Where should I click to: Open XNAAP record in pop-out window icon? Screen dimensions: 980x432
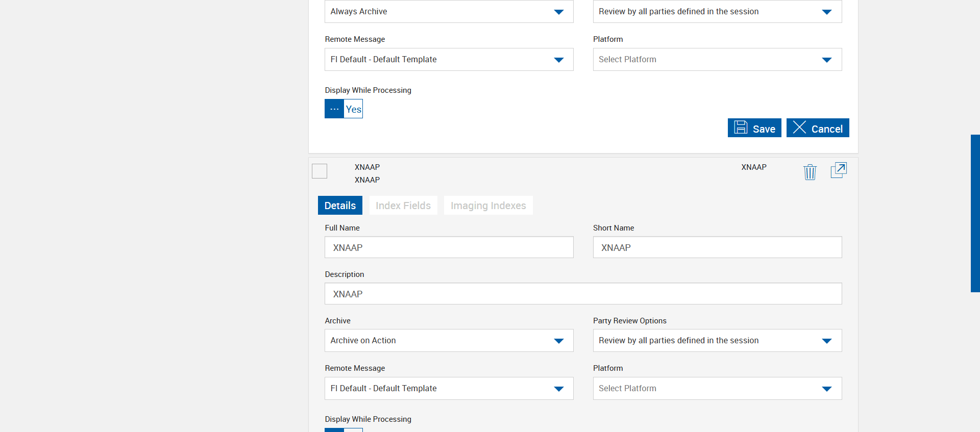tap(839, 170)
